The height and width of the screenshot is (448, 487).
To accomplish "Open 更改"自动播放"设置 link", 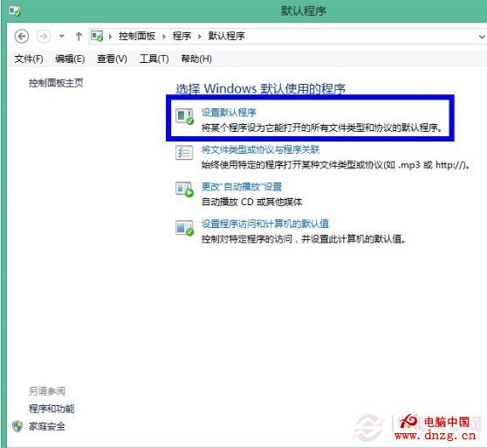I will (x=242, y=187).
